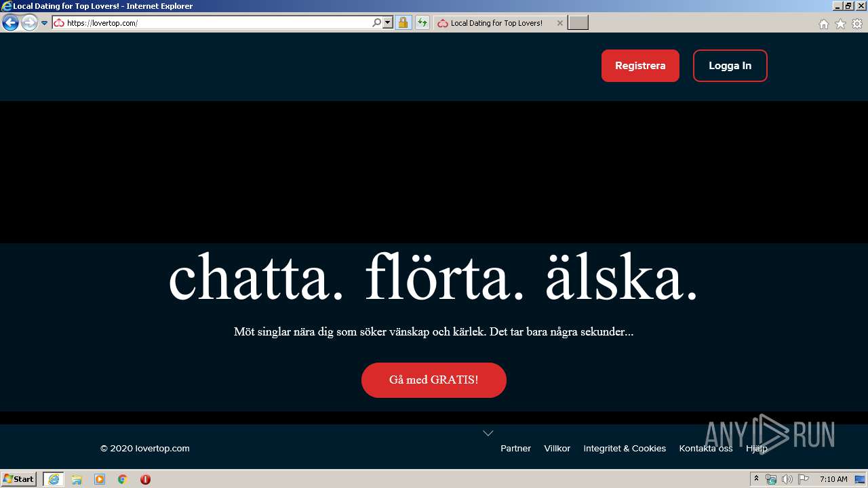
Task: Open the network tray icon
Action: click(x=771, y=479)
